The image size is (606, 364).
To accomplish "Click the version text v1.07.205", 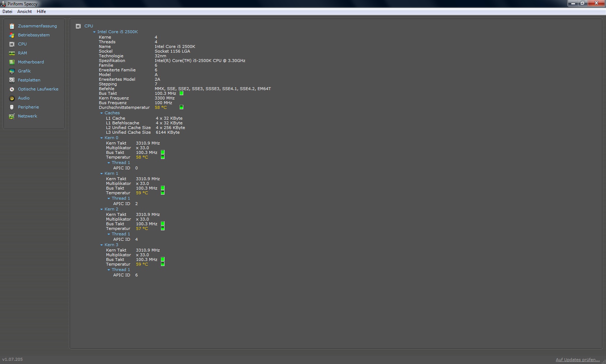I will pos(13,359).
